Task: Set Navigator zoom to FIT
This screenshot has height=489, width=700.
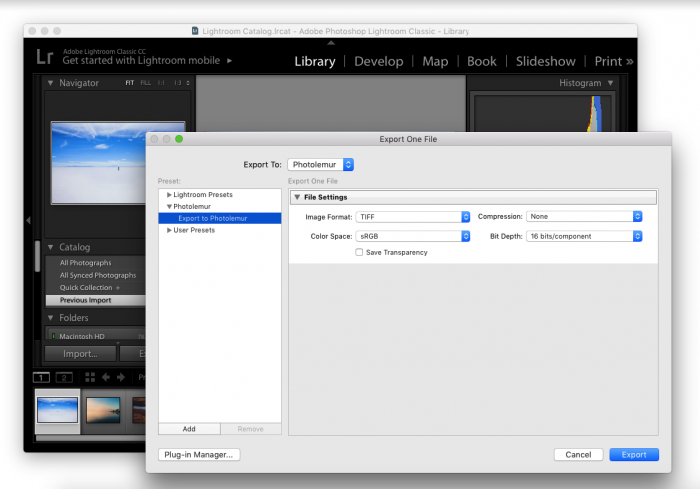Action: pos(129,83)
